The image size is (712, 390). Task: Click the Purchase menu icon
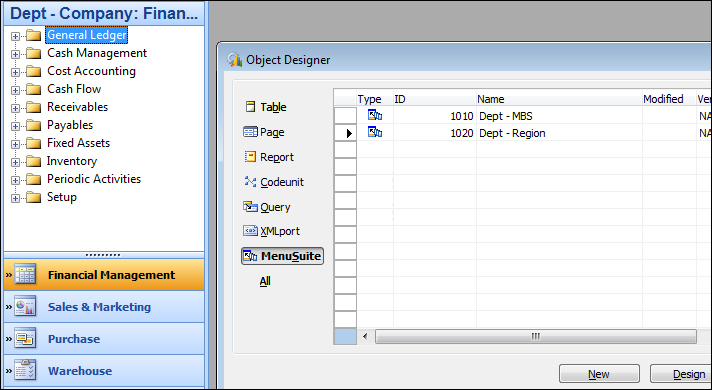25,338
